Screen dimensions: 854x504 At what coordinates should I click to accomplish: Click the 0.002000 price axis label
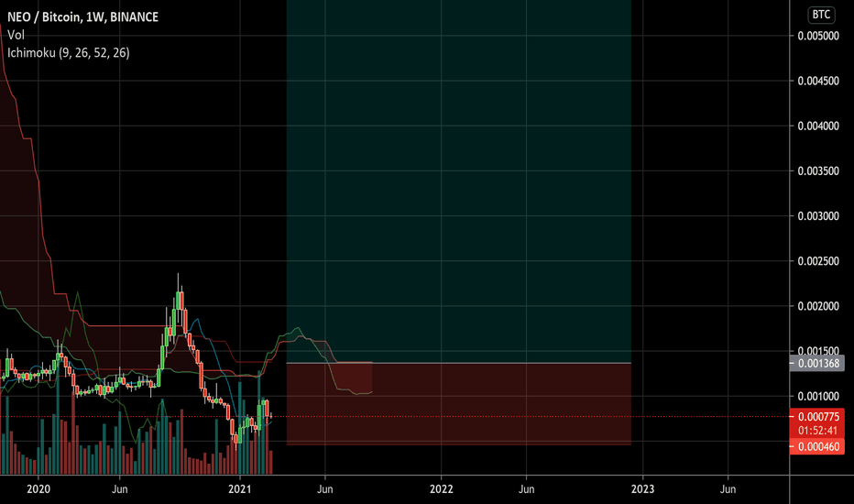click(818, 306)
